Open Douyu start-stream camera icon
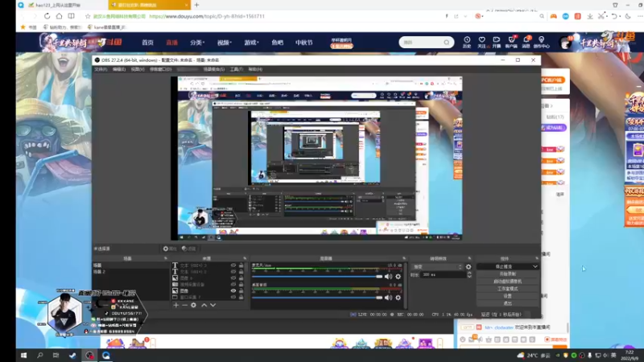 pyautogui.click(x=497, y=42)
